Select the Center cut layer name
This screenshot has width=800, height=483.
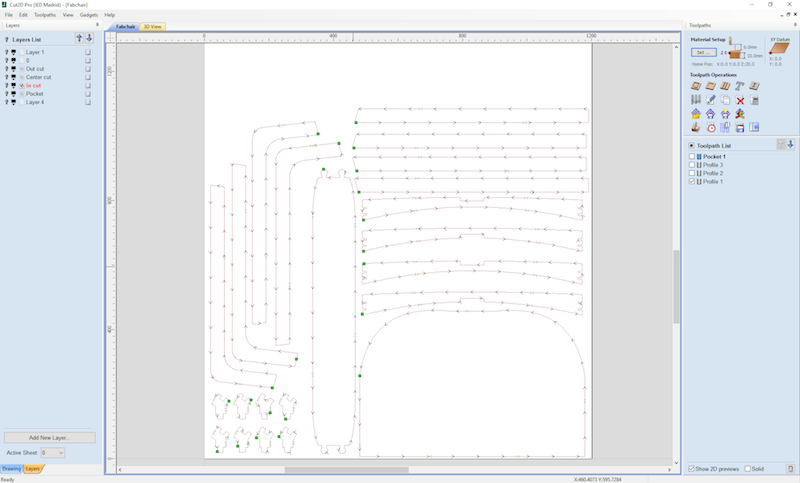39,77
